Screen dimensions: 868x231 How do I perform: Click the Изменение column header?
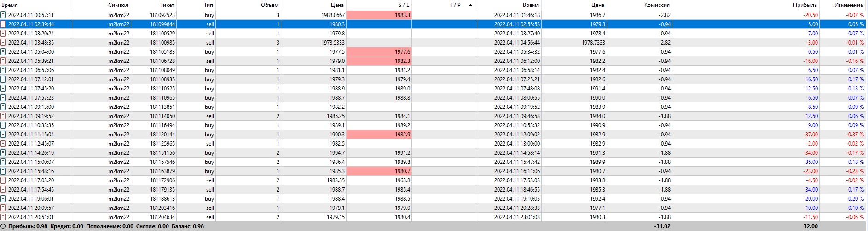click(x=848, y=5)
